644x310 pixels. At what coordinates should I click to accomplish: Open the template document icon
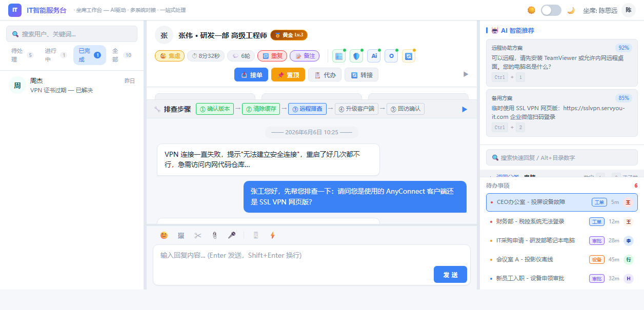(256, 235)
